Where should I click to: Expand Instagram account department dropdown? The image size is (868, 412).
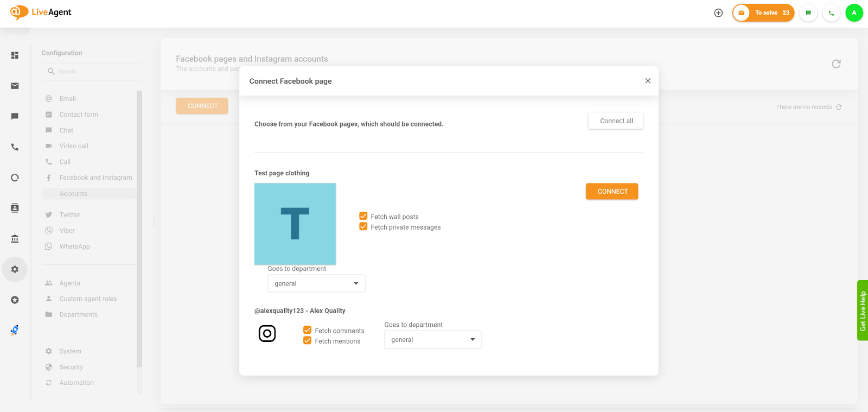[x=432, y=340]
